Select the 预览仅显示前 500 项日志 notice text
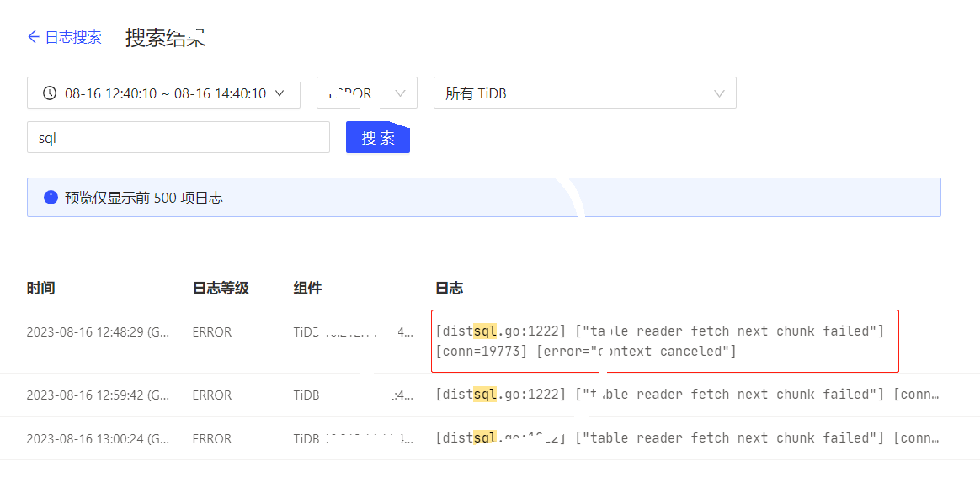This screenshot has width=980, height=477. [144, 199]
